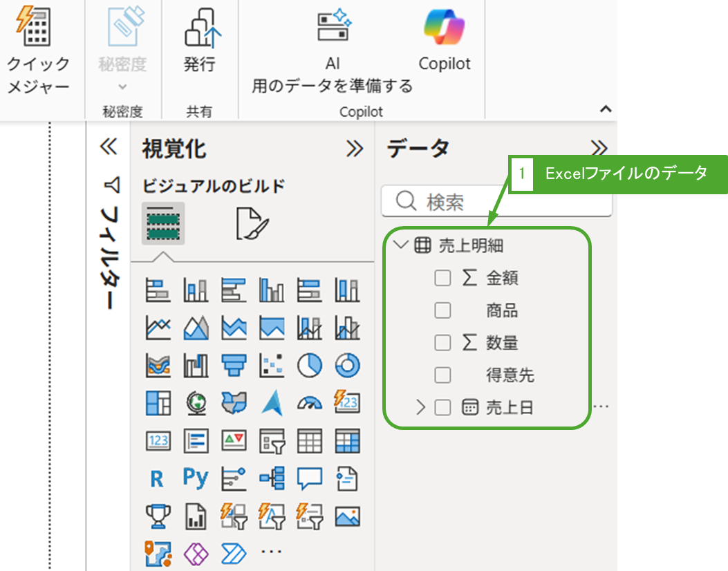Check the 金額 field checkbox

click(442, 278)
